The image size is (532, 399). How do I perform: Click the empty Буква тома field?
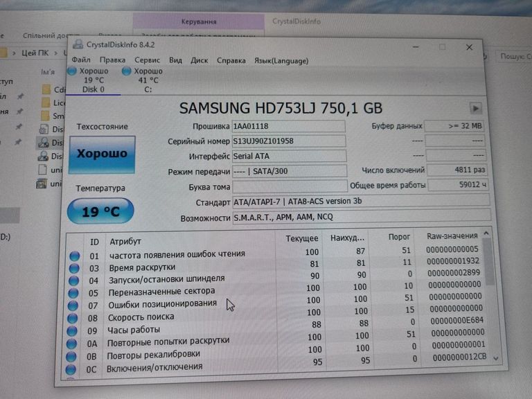click(x=290, y=186)
